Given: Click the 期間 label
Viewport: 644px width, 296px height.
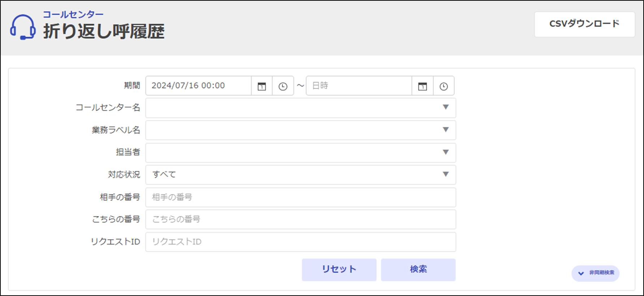Looking at the screenshot, I should (132, 85).
